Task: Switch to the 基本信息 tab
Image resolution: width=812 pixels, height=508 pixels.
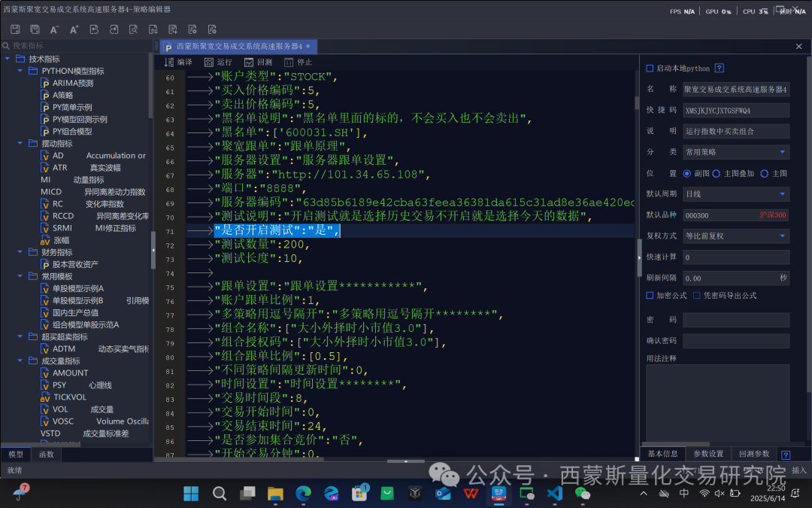Action: (663, 454)
